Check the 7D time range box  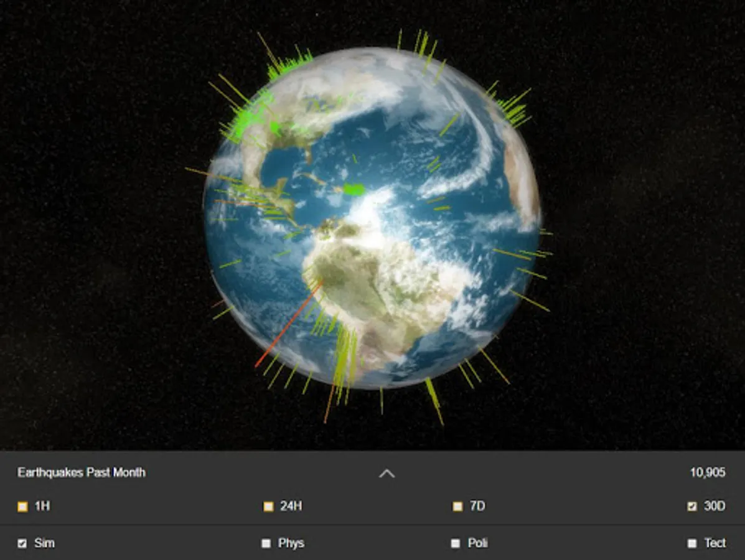(x=457, y=506)
